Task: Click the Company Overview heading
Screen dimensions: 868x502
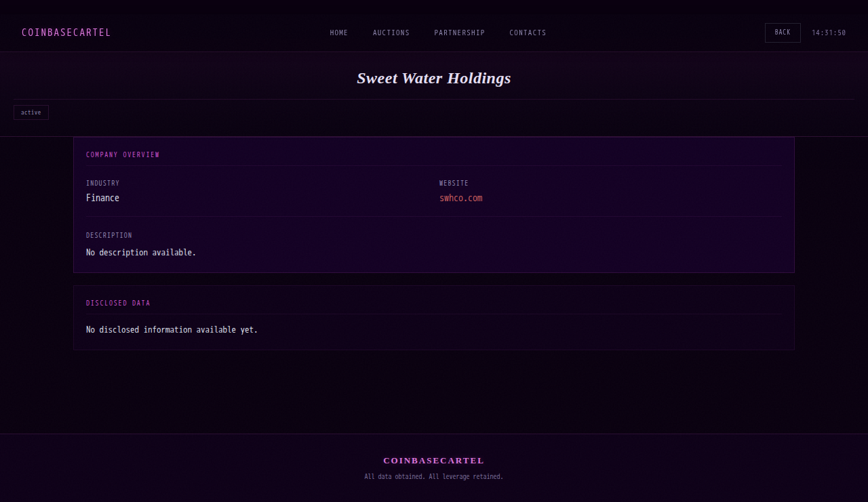Action: 123,155
